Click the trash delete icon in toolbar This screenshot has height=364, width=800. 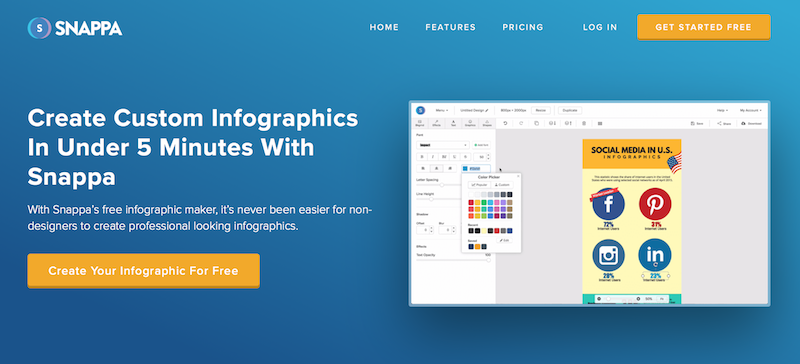(584, 123)
